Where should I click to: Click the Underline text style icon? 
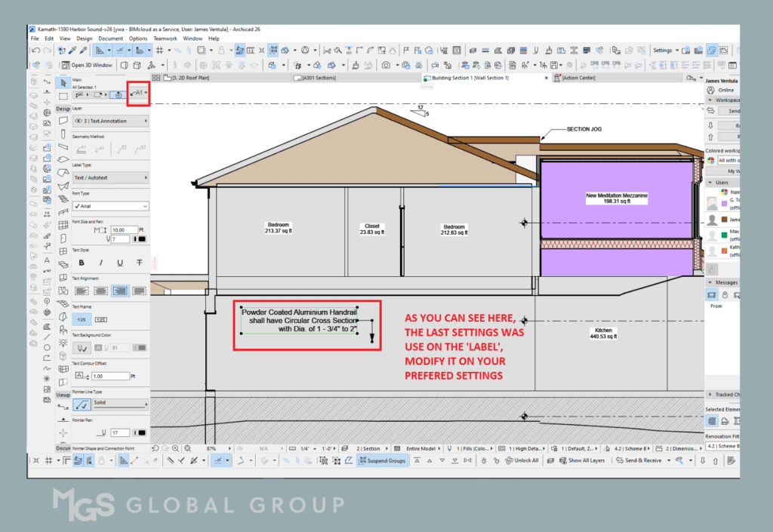(x=120, y=263)
